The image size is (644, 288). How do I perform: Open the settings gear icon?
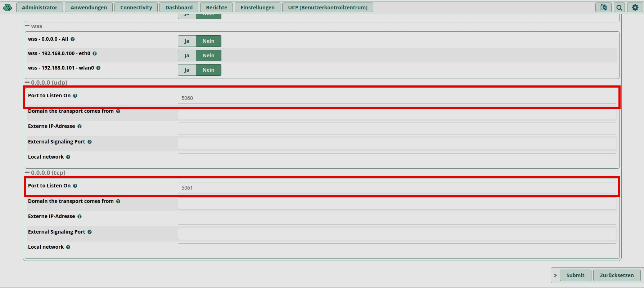[635, 7]
